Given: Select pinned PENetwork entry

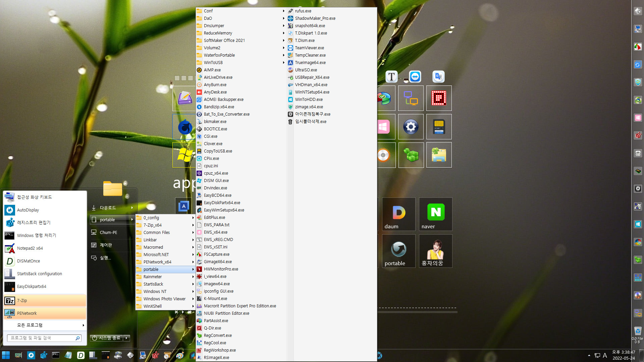Looking at the screenshot, I should 45,313.
